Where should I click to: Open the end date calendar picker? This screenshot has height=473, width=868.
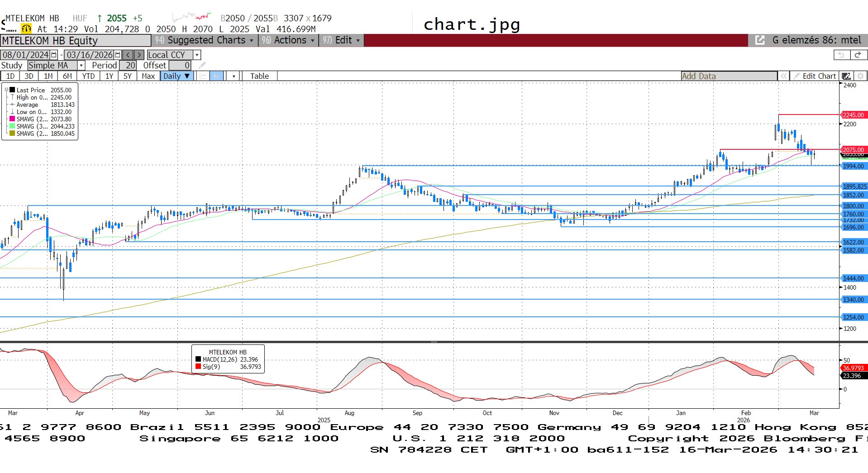tap(118, 55)
